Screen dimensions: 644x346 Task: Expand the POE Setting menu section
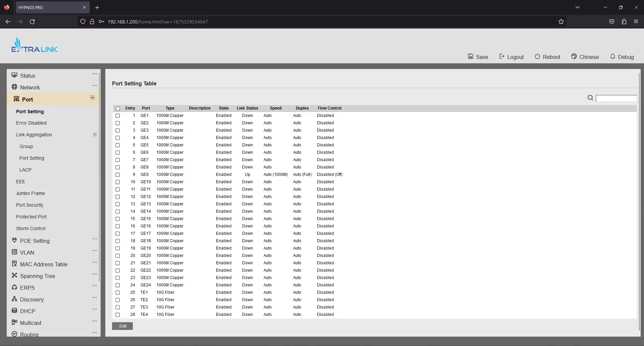point(35,241)
